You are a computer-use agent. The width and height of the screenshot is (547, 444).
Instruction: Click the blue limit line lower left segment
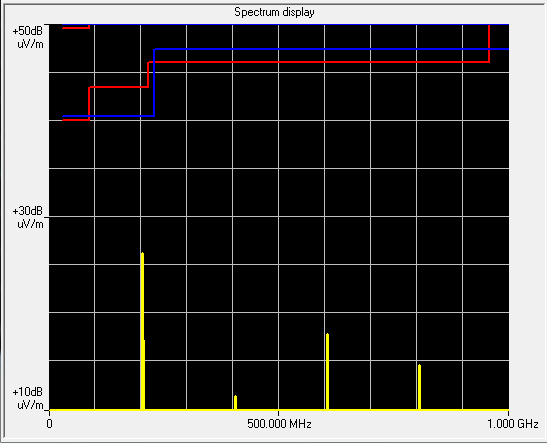pyautogui.click(x=108, y=116)
